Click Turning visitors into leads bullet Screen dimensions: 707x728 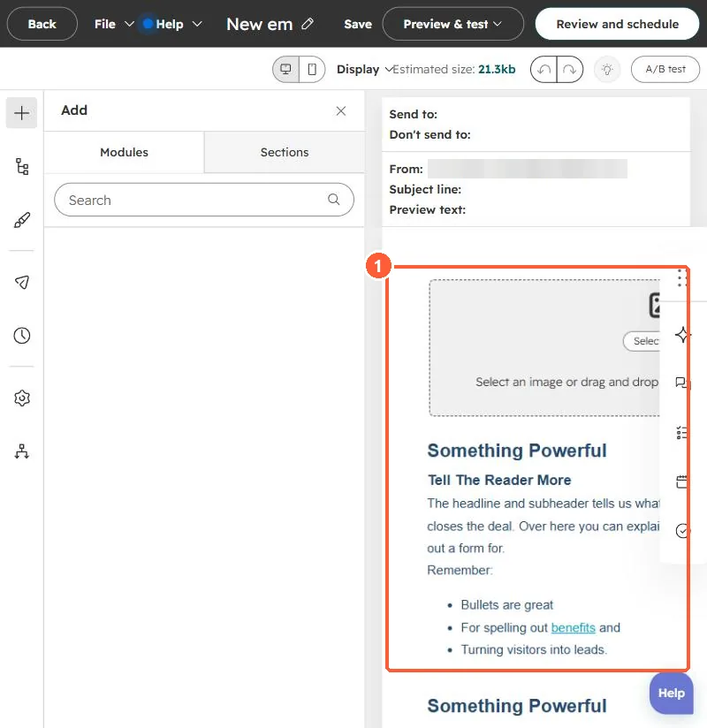(534, 649)
